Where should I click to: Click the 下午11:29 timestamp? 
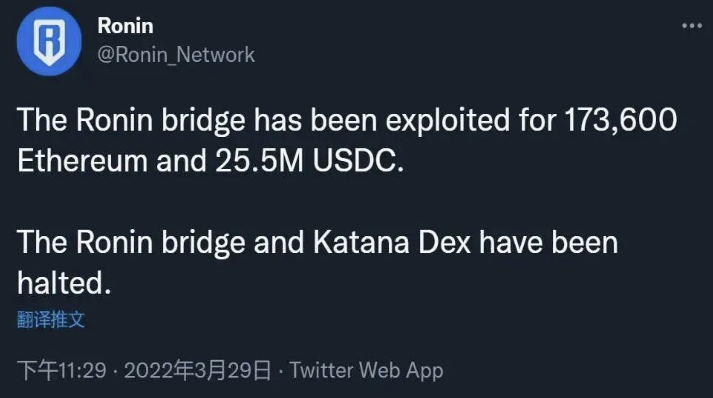coord(62,370)
